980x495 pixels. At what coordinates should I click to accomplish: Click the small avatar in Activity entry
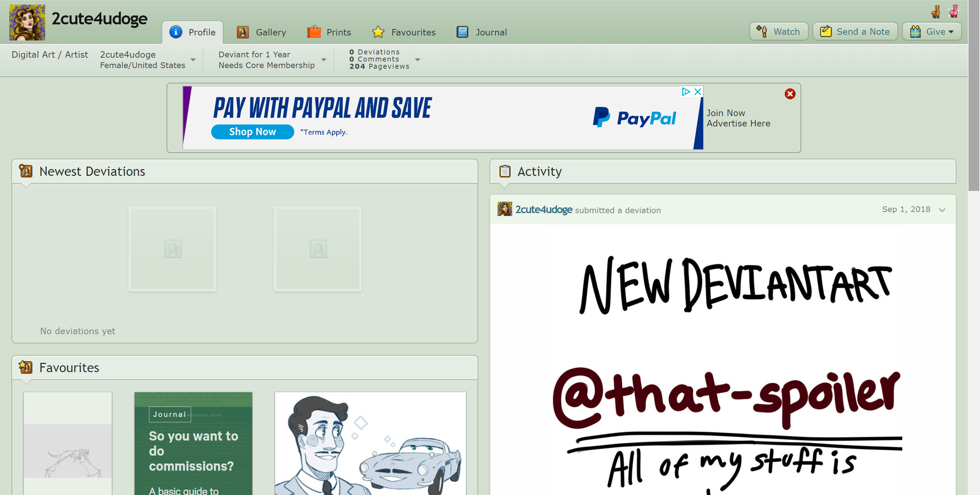[505, 209]
